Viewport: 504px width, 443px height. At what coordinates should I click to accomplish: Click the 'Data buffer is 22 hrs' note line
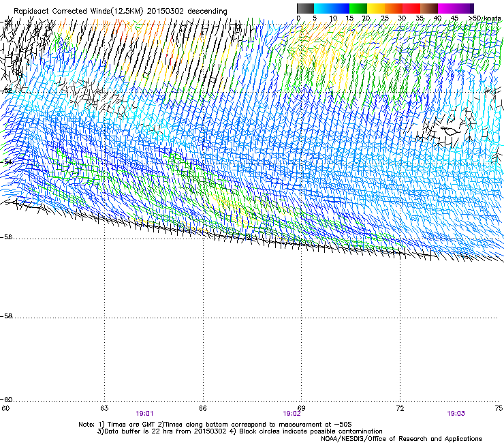pyautogui.click(x=240, y=431)
